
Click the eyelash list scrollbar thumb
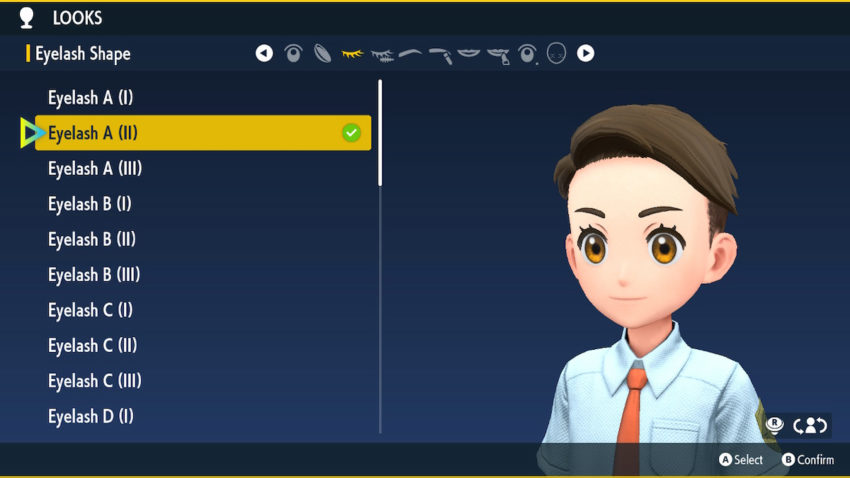380,133
